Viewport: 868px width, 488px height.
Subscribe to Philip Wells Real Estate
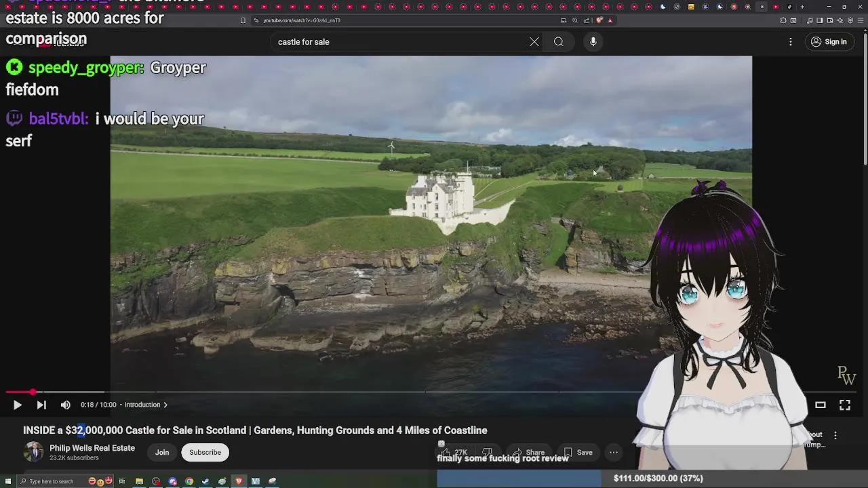pos(205,452)
